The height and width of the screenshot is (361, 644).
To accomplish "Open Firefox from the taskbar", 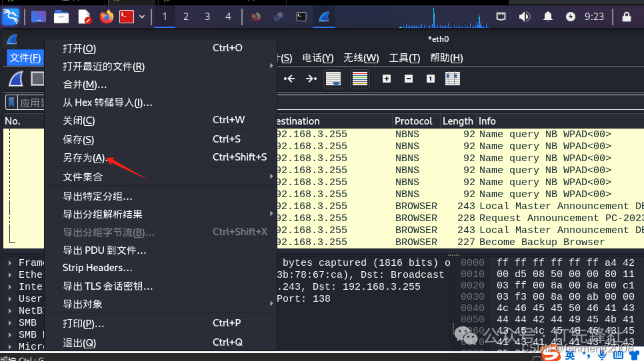I will point(107,17).
